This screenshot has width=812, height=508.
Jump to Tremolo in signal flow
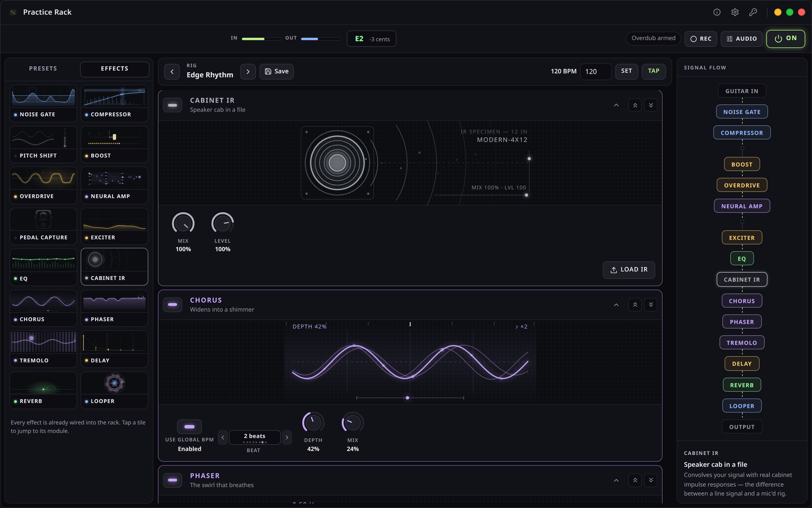(742, 343)
